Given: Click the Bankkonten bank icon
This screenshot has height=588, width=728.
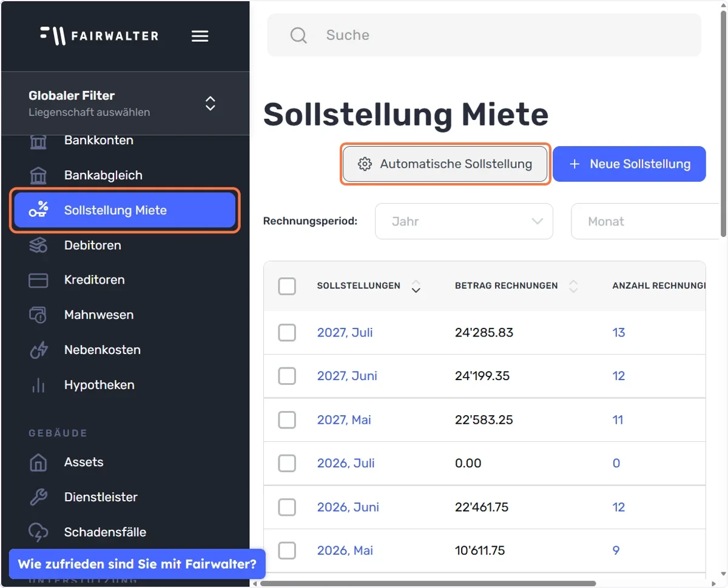Looking at the screenshot, I should click(x=38, y=141).
